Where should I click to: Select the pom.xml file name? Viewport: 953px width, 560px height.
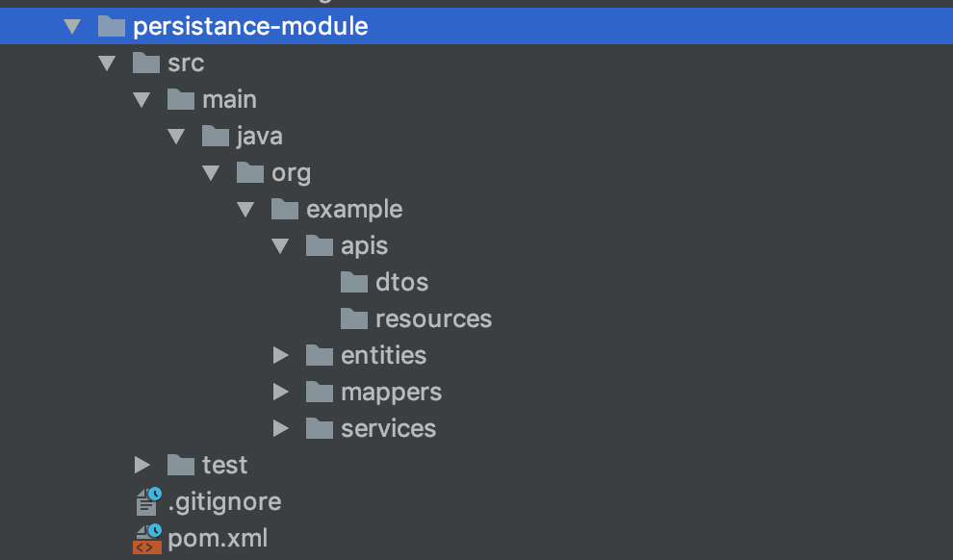coord(218,538)
